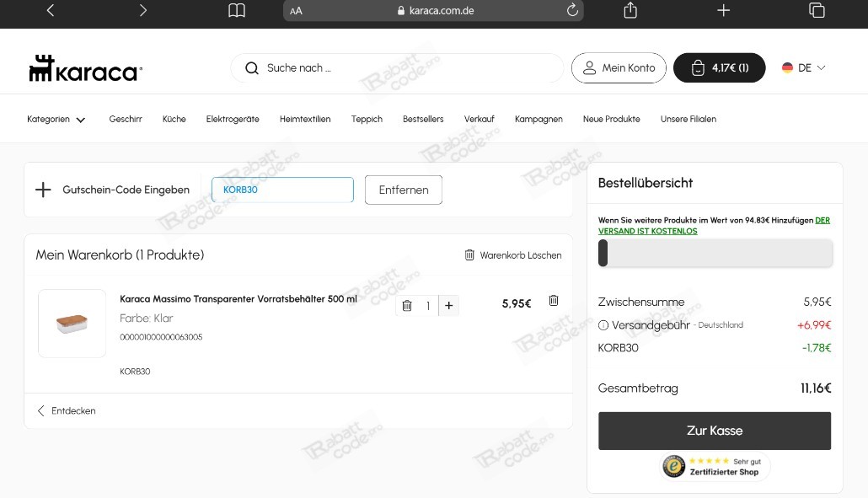Open the Vorratsbehälter product thumbnail
Image resolution: width=868 pixels, height=498 pixels.
point(72,323)
